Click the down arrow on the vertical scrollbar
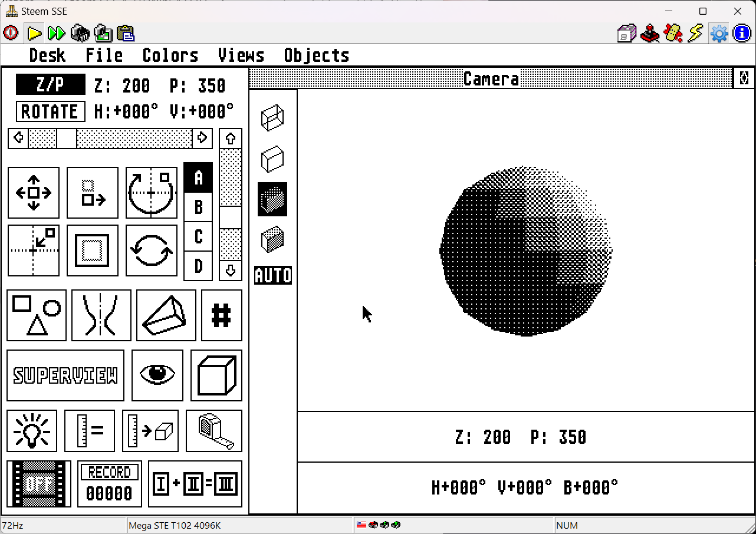The image size is (756, 534). [230, 271]
